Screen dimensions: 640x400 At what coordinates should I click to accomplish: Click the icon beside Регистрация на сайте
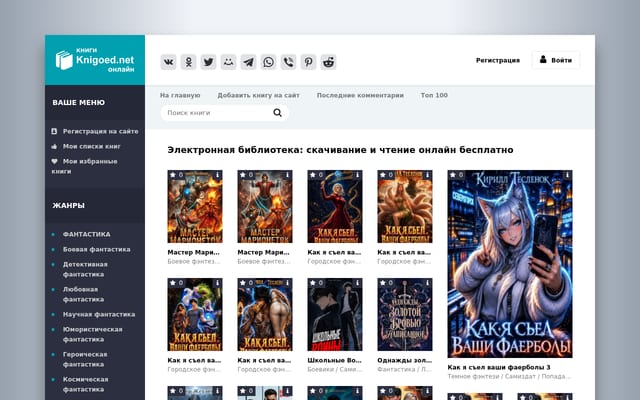point(54,131)
